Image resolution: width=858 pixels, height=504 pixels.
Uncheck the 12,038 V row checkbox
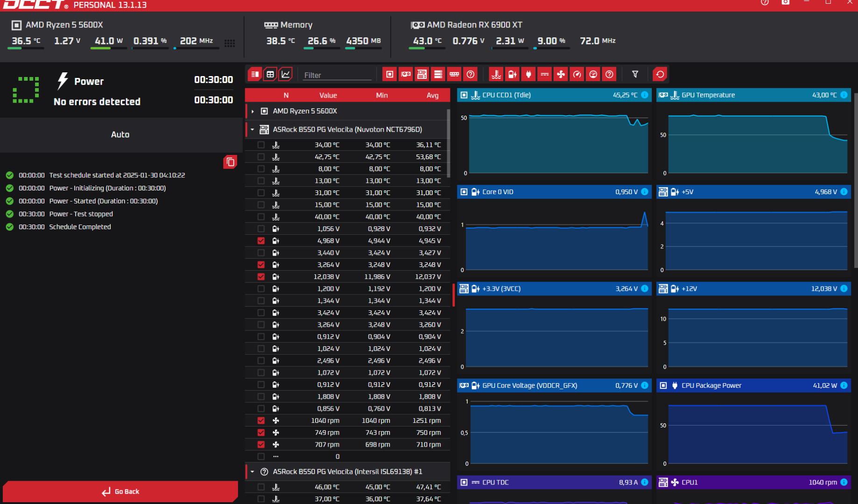point(261,277)
